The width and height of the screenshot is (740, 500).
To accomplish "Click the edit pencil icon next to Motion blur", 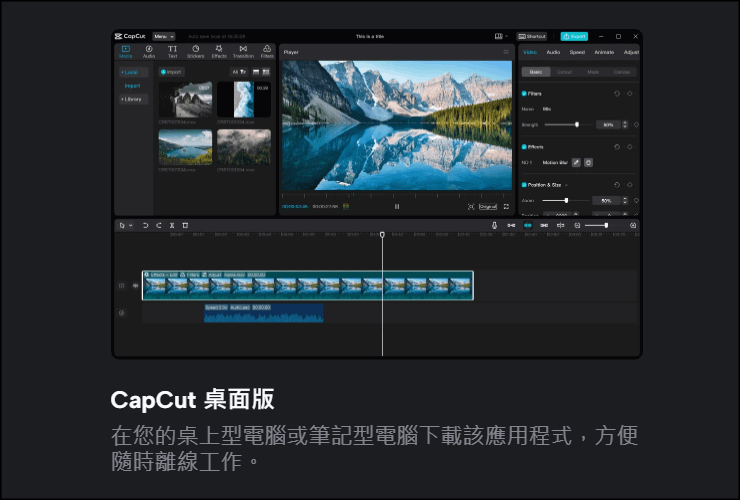I will pos(576,162).
